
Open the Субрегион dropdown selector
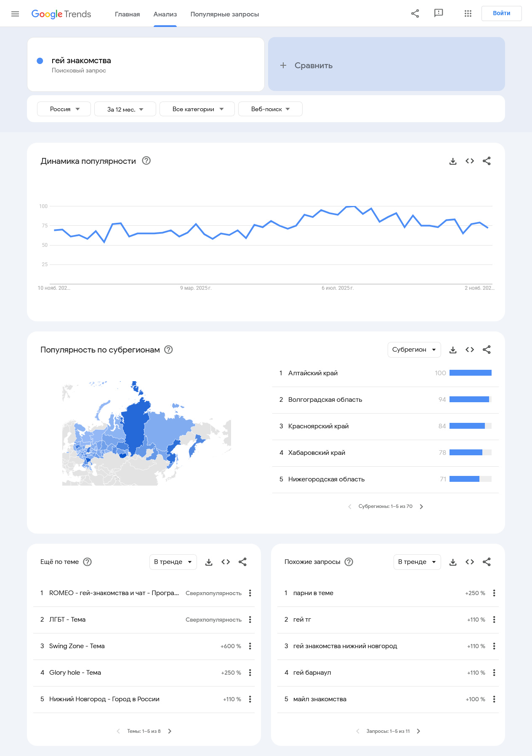414,350
